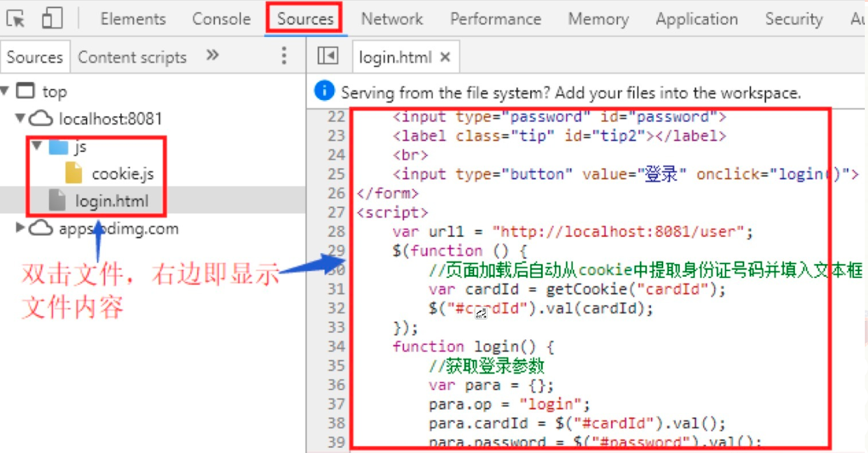
Task: Open the navigator three-dot menu
Action: [x=284, y=56]
